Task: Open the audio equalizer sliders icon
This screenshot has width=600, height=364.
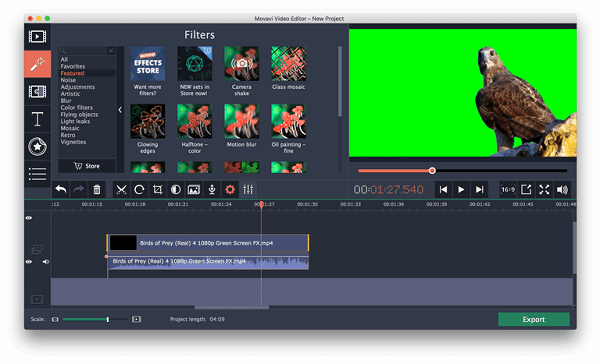Action: point(248,189)
